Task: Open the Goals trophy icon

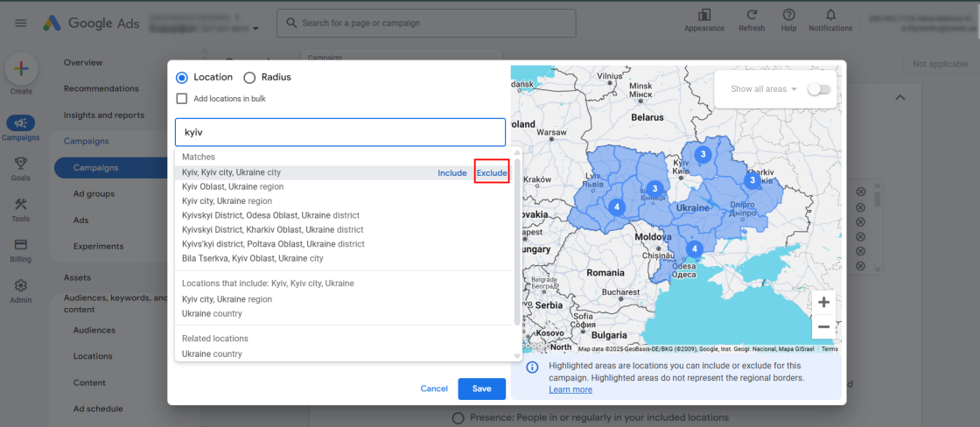Action: (x=21, y=163)
